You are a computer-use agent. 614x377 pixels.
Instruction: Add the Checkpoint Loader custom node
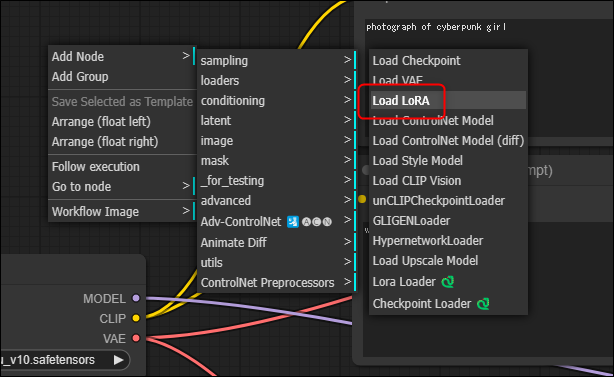pyautogui.click(x=448, y=303)
